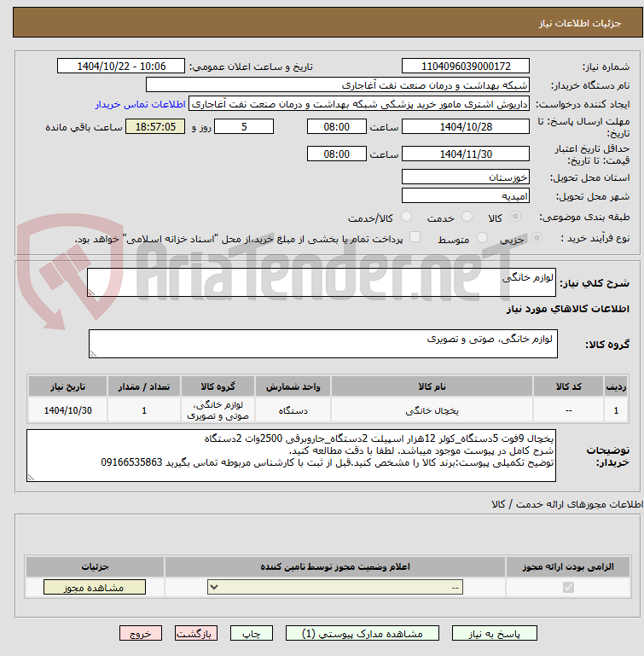The height and width of the screenshot is (656, 644).
Task: Click the deadline time 08:00 field beside 1404/10/28
Action: (336, 127)
